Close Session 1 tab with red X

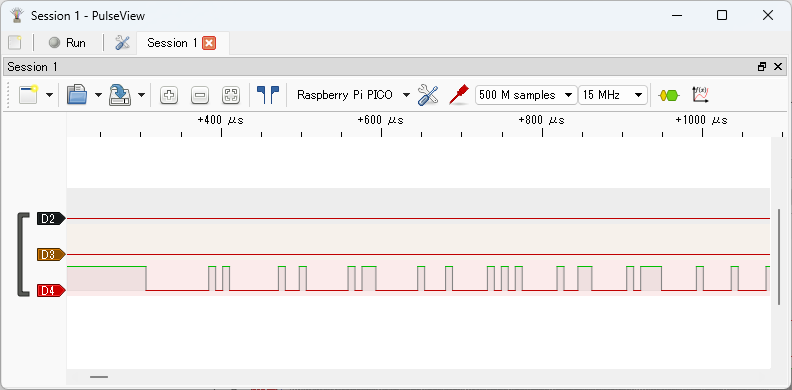(x=209, y=43)
